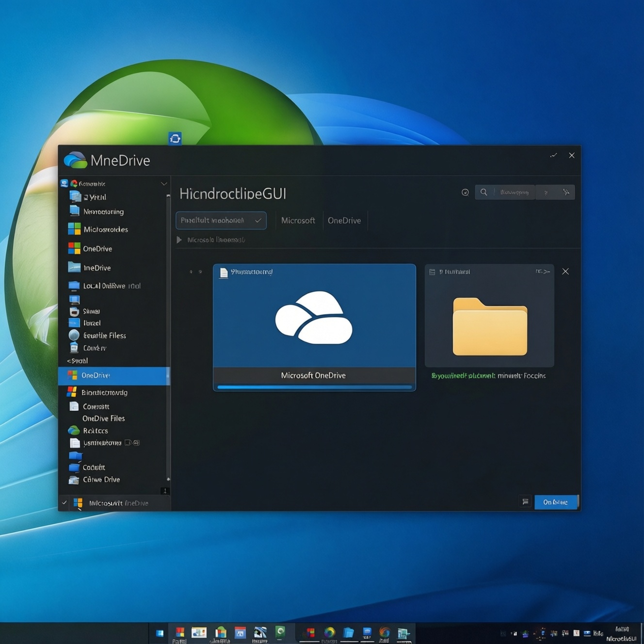Image resolution: width=644 pixels, height=644 pixels.
Task: Click the OneDrive cloud logo in the title bar
Action: 75,160
